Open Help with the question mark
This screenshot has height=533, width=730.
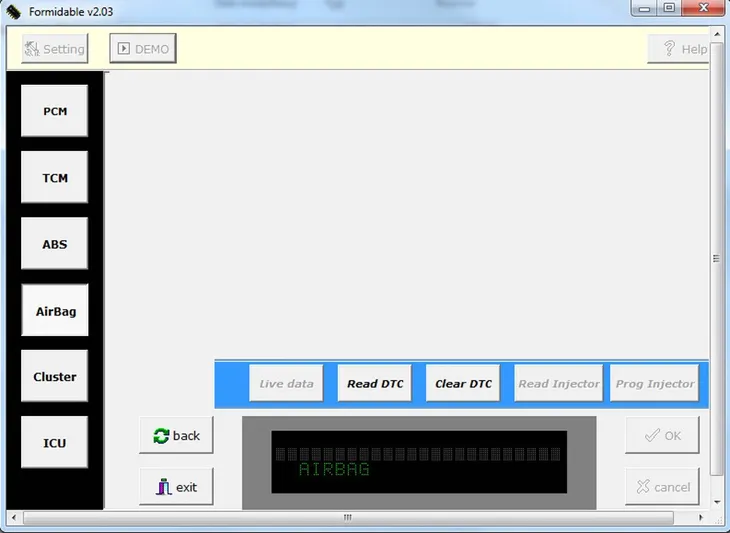(679, 49)
